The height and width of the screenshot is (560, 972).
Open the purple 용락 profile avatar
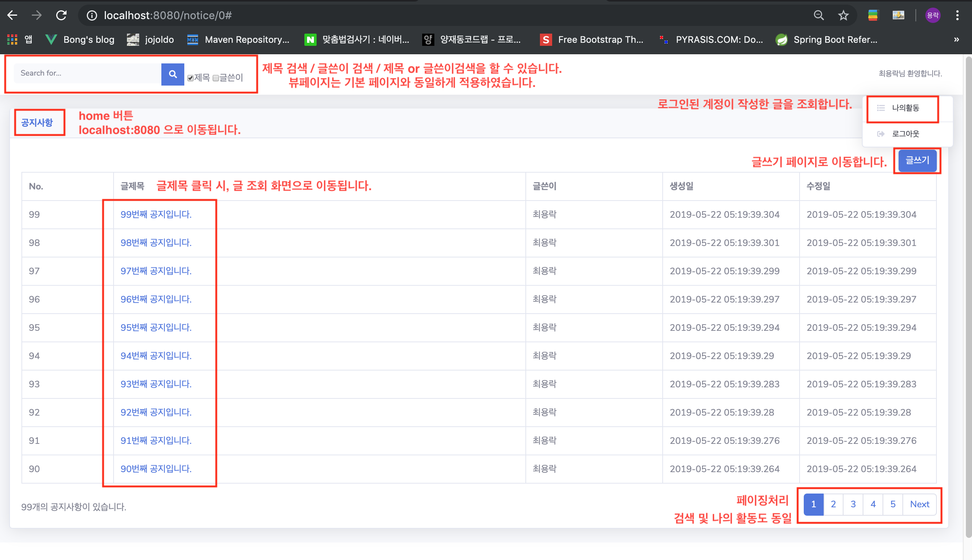point(932,15)
